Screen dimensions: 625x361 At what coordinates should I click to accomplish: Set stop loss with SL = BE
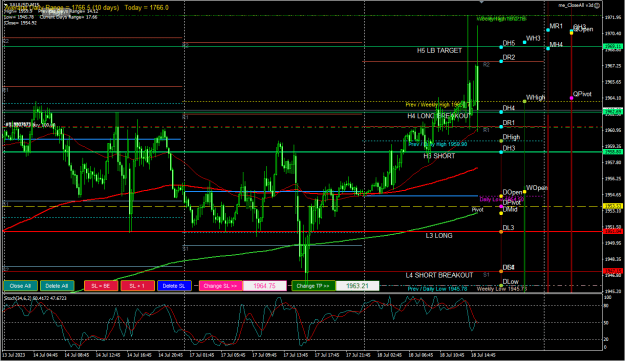click(x=101, y=286)
